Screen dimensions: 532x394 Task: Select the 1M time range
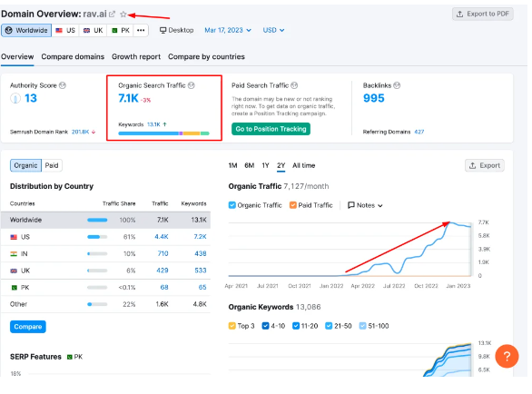tap(232, 165)
